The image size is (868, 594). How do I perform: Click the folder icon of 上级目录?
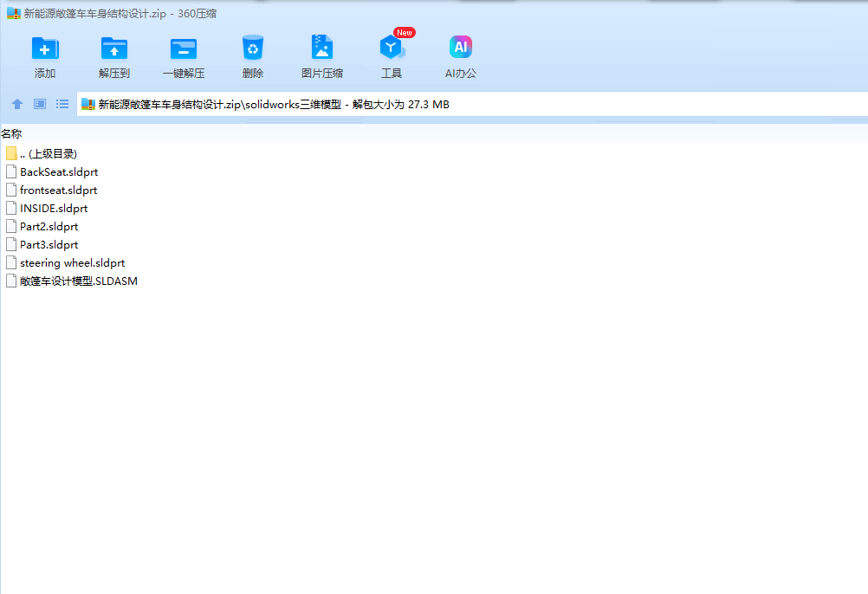11,154
